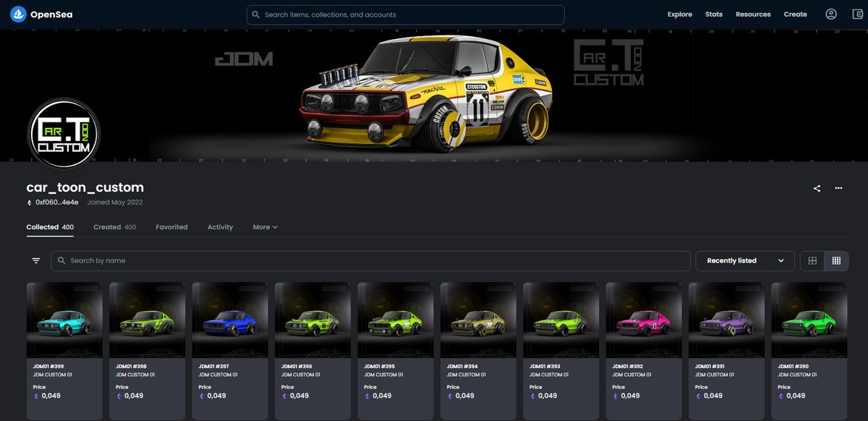Open the OpenSea home logo
The width and height of the screenshot is (868, 421).
41,14
